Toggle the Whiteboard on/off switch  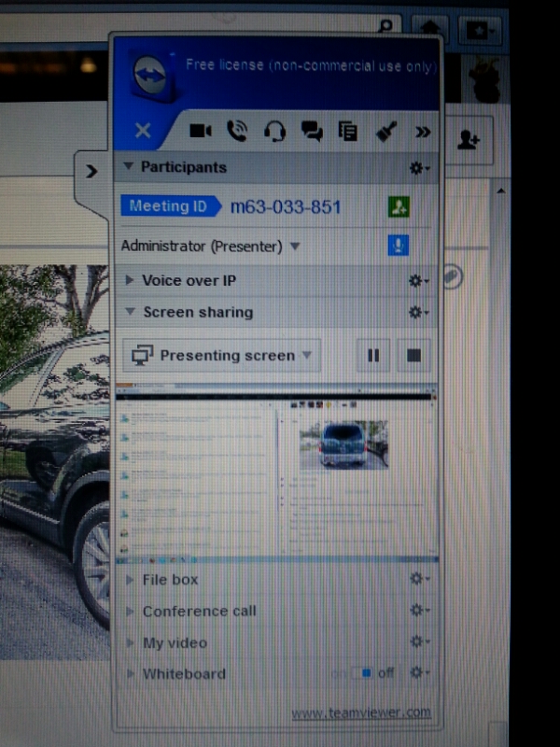(x=360, y=673)
